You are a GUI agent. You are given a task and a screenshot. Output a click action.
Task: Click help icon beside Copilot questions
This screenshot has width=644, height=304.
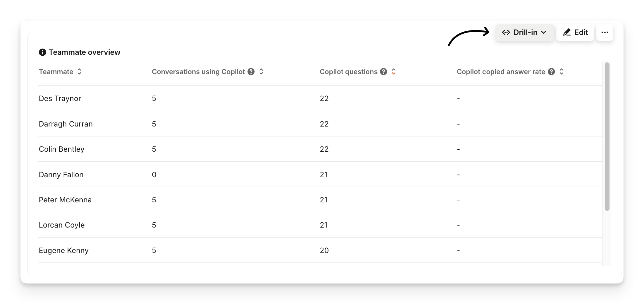[383, 72]
